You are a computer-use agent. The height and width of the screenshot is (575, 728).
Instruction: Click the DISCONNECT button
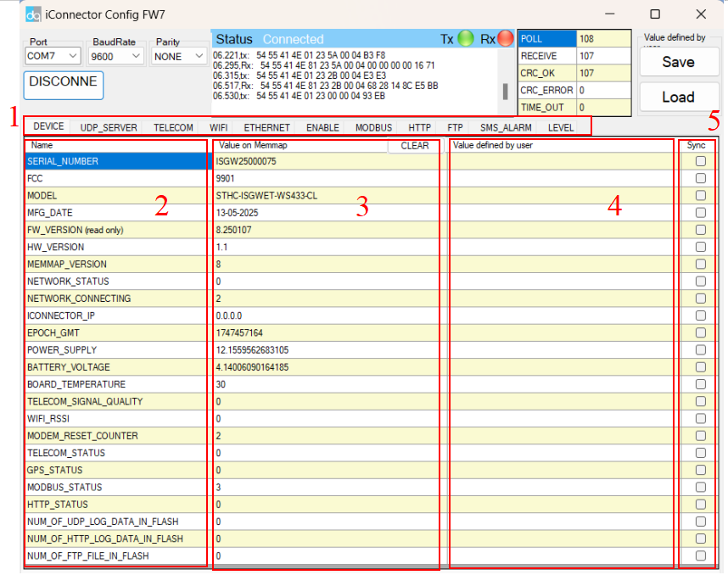63,86
